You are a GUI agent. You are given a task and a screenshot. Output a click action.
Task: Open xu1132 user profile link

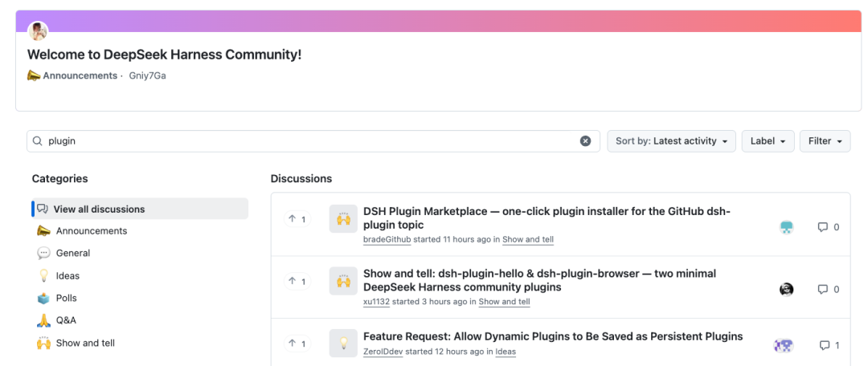tap(376, 302)
